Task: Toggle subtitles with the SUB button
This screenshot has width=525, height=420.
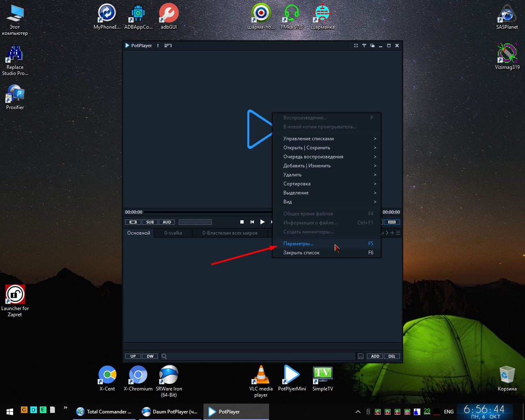Action: click(x=150, y=222)
